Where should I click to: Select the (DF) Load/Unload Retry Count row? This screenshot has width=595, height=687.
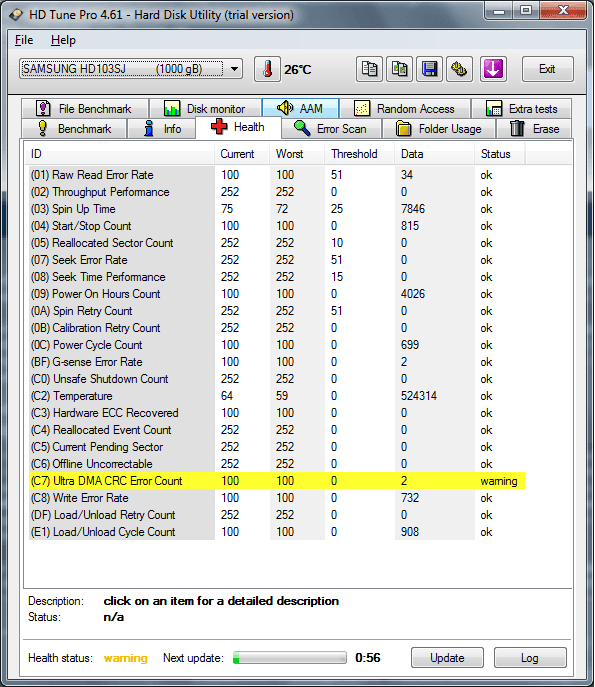277,515
